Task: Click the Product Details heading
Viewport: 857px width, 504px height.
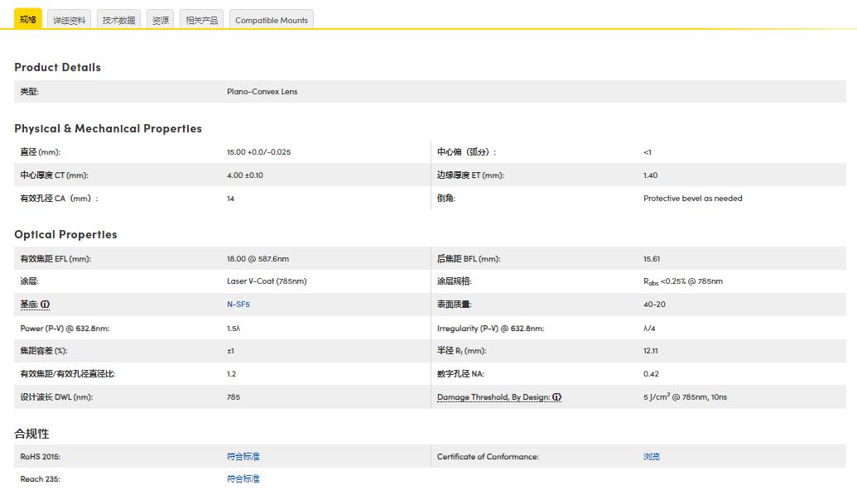Action: coord(57,67)
